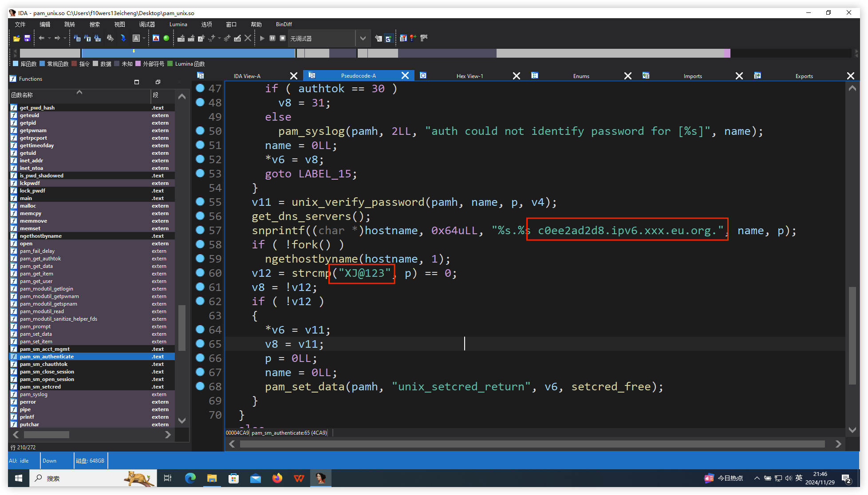The width and height of the screenshot is (868, 495).
Task: Toggle breakpoint dot on line 65
Action: pyautogui.click(x=200, y=343)
